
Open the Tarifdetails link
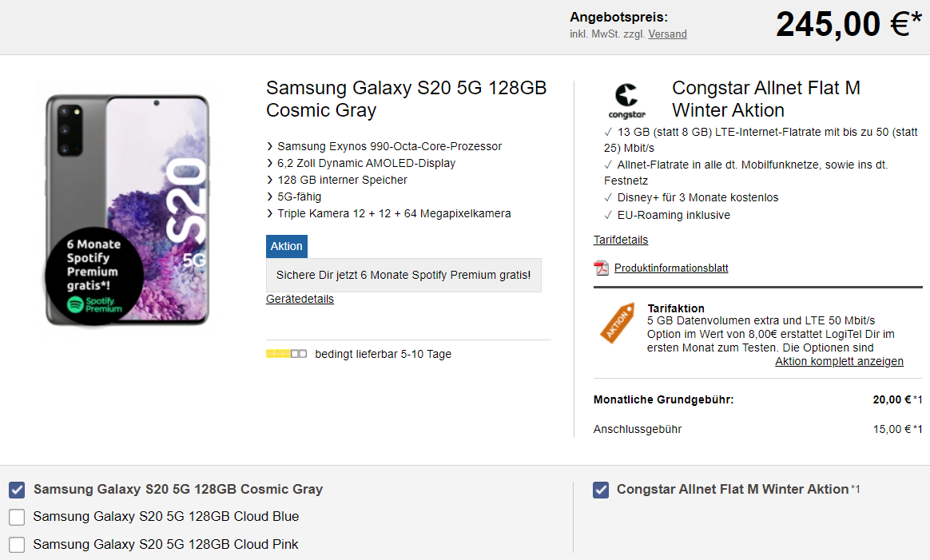pyautogui.click(x=621, y=240)
